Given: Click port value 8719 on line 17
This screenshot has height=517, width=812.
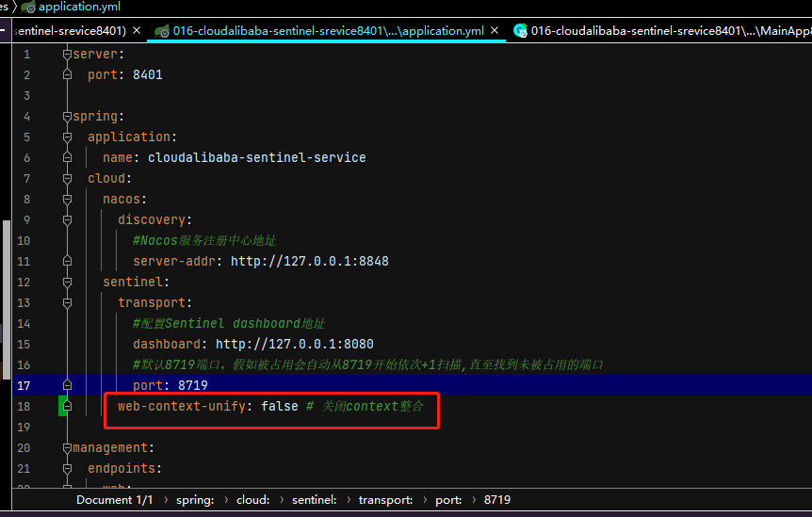Looking at the screenshot, I should (193, 385).
